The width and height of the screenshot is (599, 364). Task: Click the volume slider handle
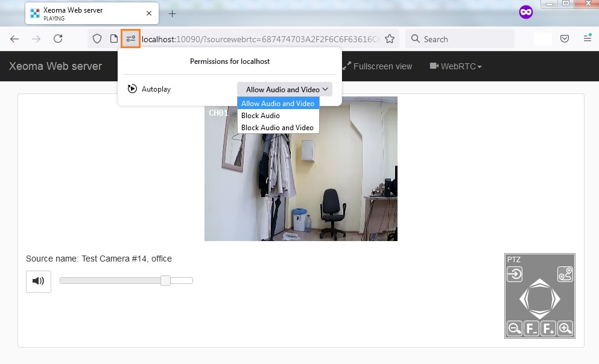tap(165, 281)
